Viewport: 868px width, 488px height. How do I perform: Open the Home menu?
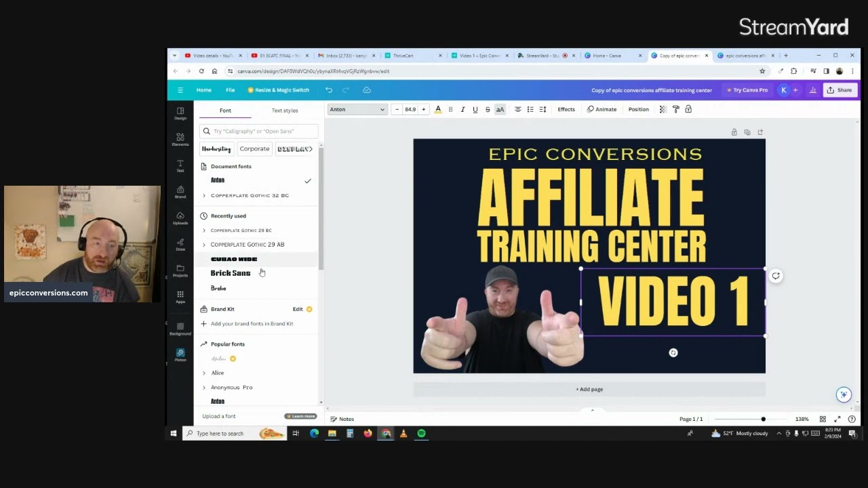click(x=203, y=90)
